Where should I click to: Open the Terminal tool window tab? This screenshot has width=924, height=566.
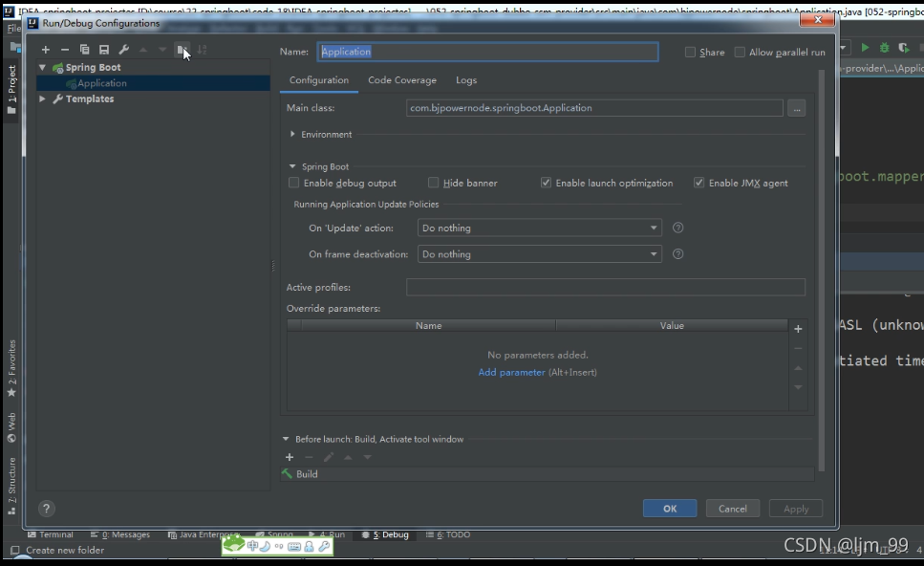point(51,534)
